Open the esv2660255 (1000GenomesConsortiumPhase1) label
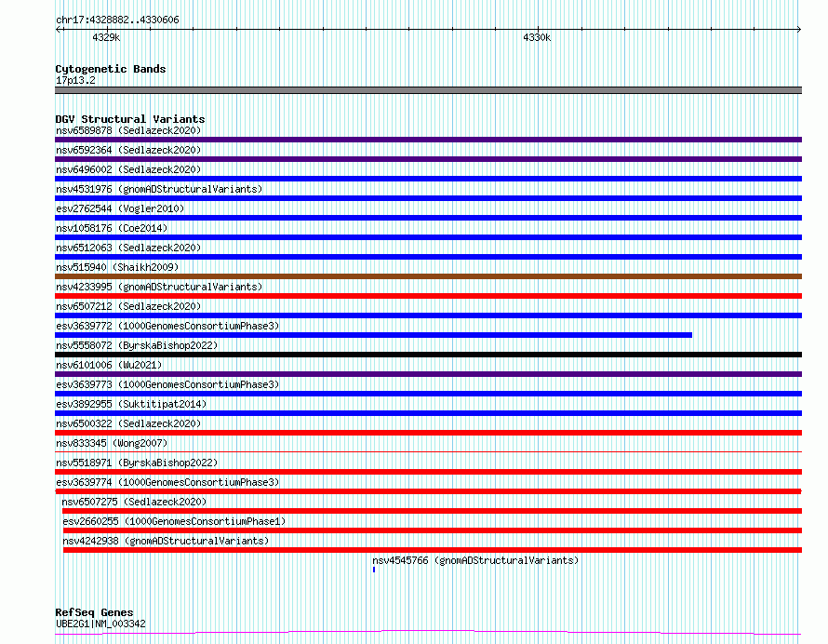The image size is (828, 644). (x=174, y=521)
